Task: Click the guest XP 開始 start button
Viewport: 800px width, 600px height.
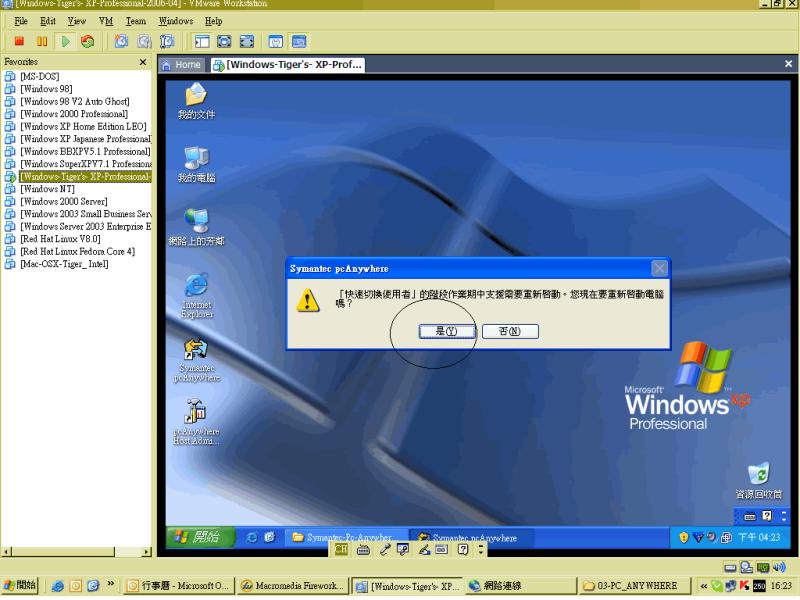Action: 200,537
